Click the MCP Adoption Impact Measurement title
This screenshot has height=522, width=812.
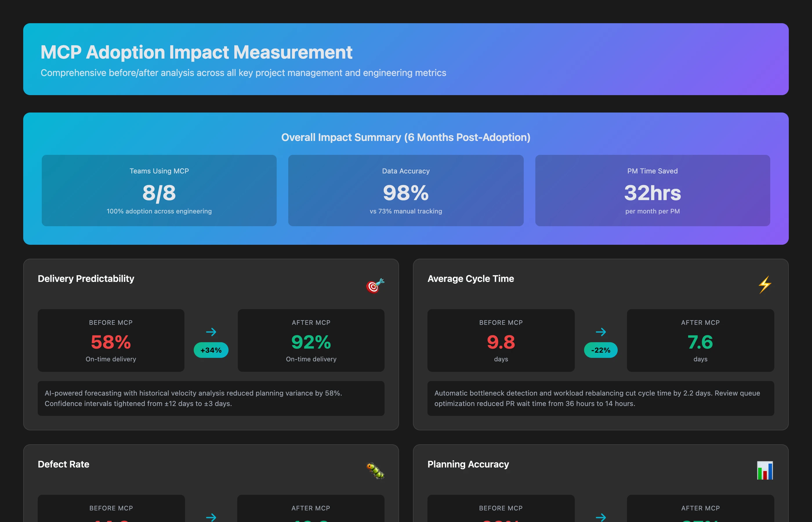[x=197, y=52]
